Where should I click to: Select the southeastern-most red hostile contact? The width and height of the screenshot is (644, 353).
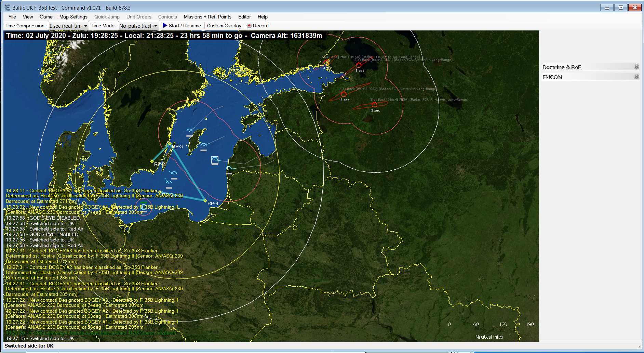coord(374,105)
